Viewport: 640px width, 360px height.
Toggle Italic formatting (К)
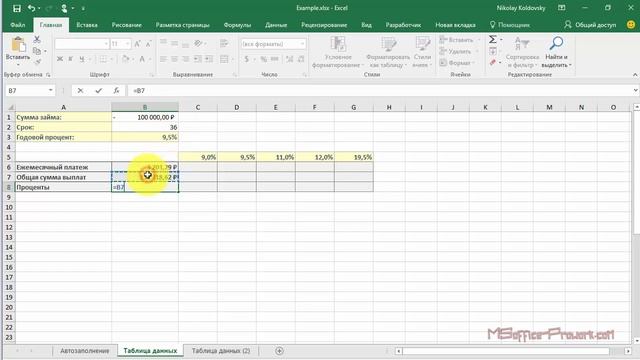(x=71, y=59)
